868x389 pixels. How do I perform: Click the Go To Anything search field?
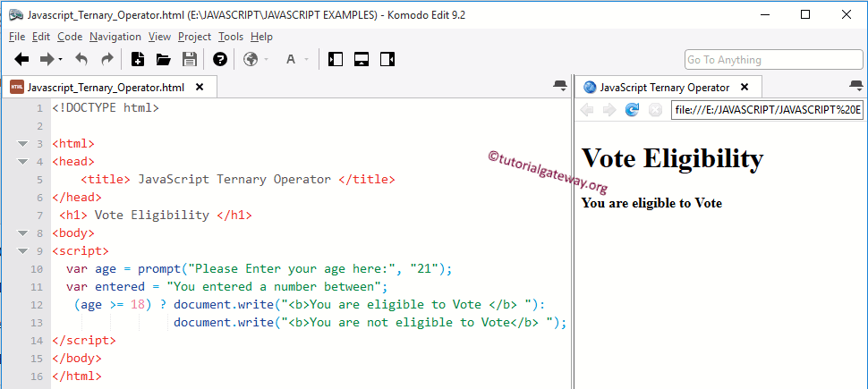click(774, 59)
